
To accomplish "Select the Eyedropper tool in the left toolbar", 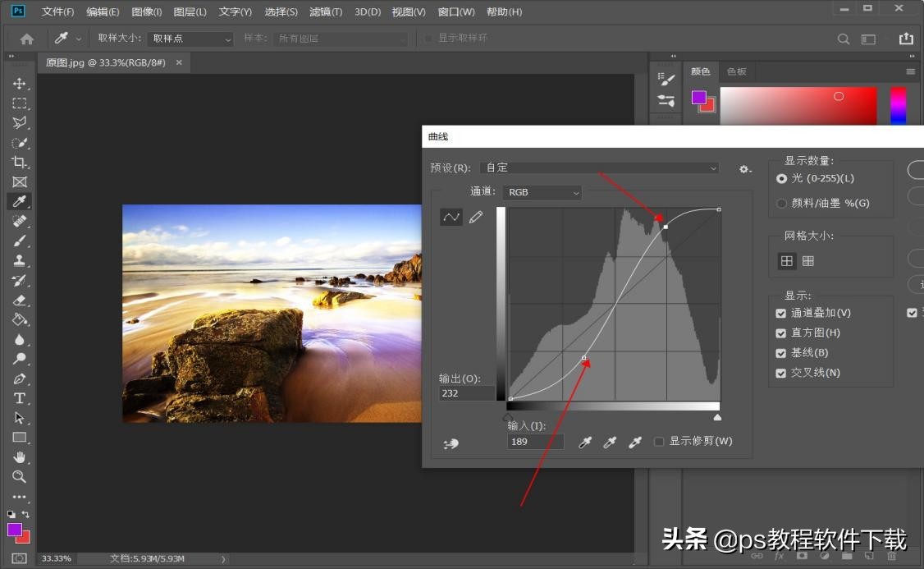I will tap(20, 202).
